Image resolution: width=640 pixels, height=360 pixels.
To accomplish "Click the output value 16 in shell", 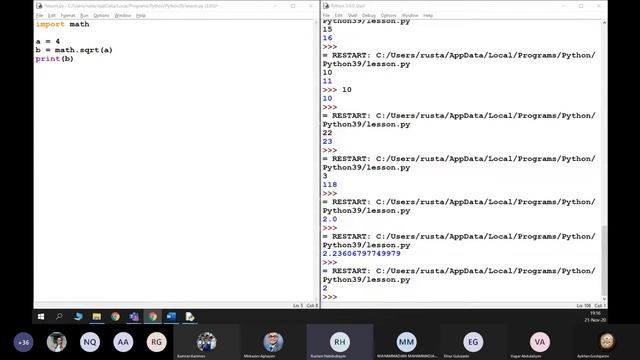I will coord(327,38).
